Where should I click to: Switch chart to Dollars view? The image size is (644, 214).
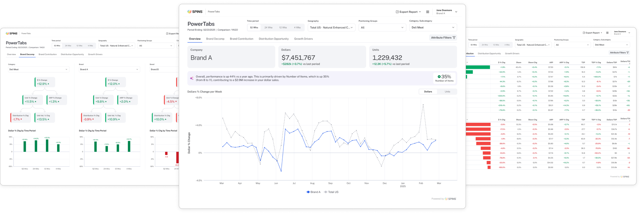coord(428,92)
